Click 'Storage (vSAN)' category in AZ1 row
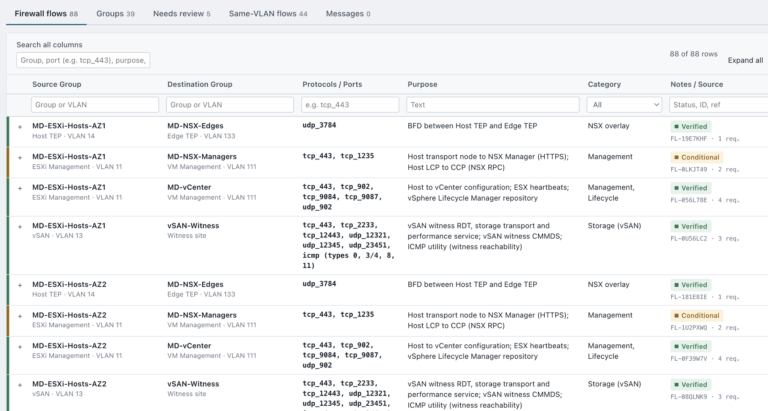The height and width of the screenshot is (411, 768). click(614, 226)
